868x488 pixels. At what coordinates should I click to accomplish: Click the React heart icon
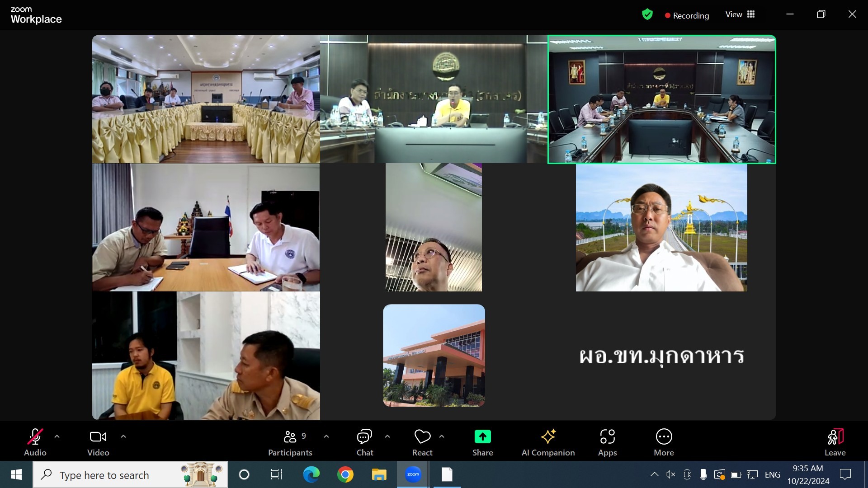tap(422, 436)
